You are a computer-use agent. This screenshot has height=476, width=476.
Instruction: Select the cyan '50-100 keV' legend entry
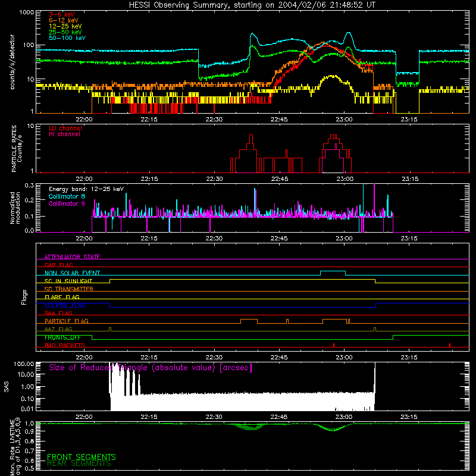67,38
